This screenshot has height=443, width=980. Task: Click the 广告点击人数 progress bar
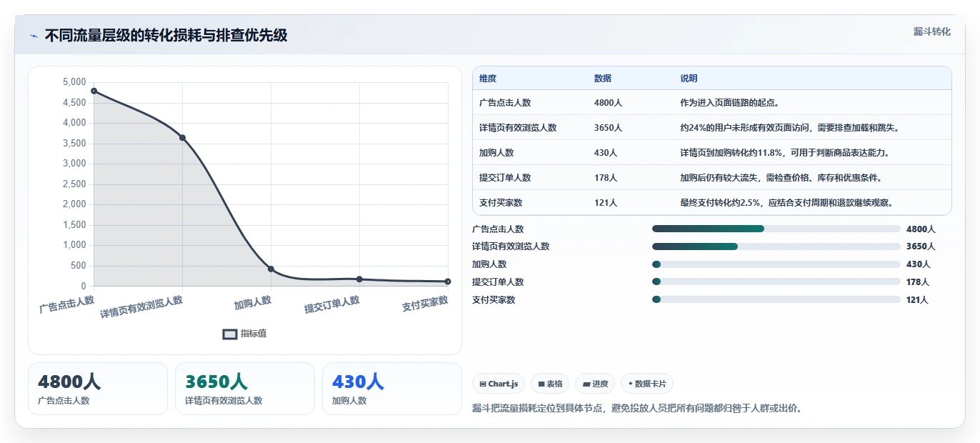pyautogui.click(x=776, y=229)
